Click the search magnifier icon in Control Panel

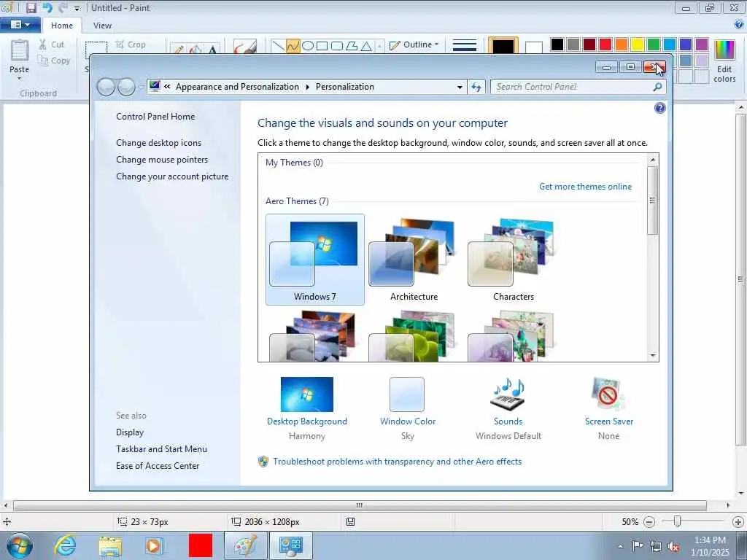click(x=657, y=87)
